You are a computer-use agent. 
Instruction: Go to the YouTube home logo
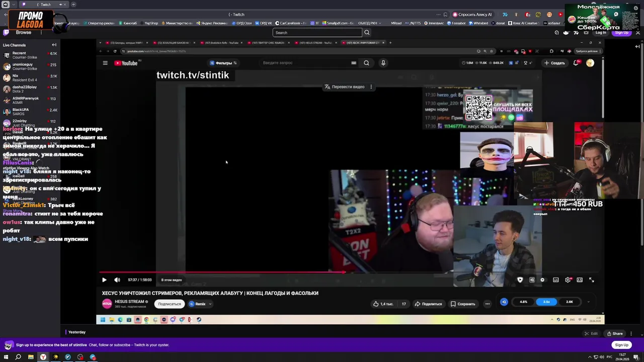(126, 63)
